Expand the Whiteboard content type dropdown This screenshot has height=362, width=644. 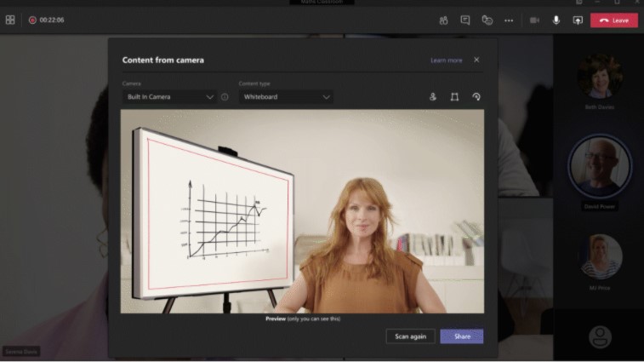pos(286,96)
